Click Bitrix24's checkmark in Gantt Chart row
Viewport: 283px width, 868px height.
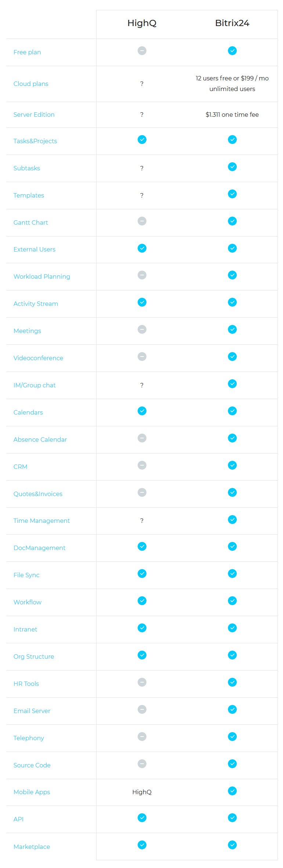coord(232,221)
